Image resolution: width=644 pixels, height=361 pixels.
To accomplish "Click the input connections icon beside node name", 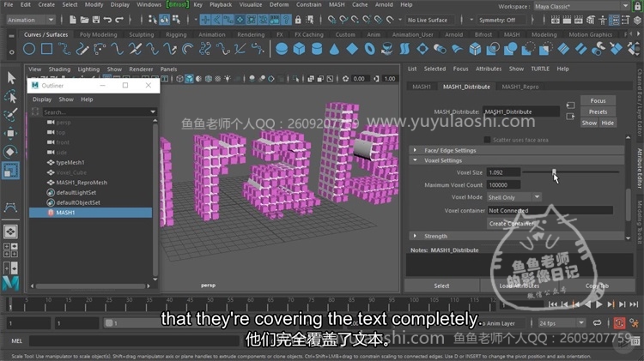I will (x=570, y=105).
